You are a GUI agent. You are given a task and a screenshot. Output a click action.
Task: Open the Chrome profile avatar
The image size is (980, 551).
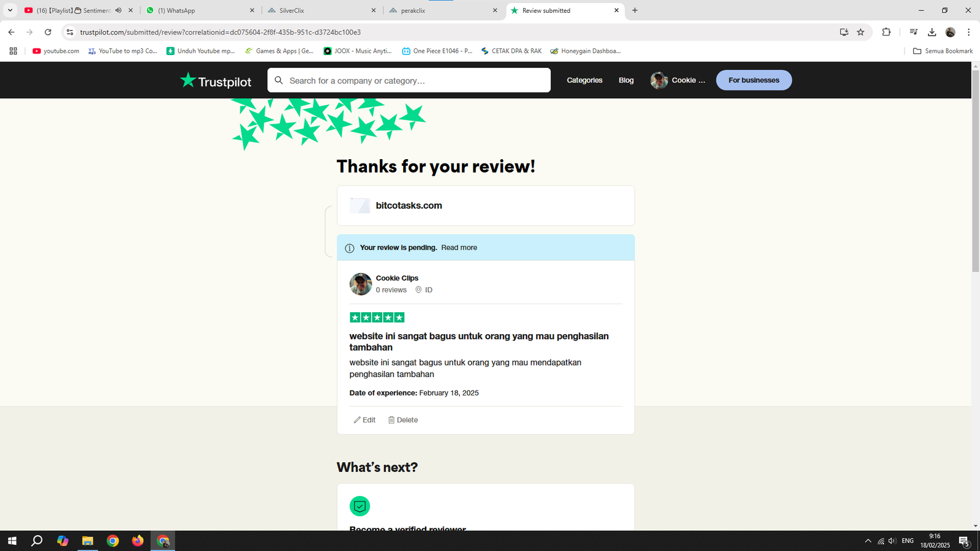[x=951, y=32]
